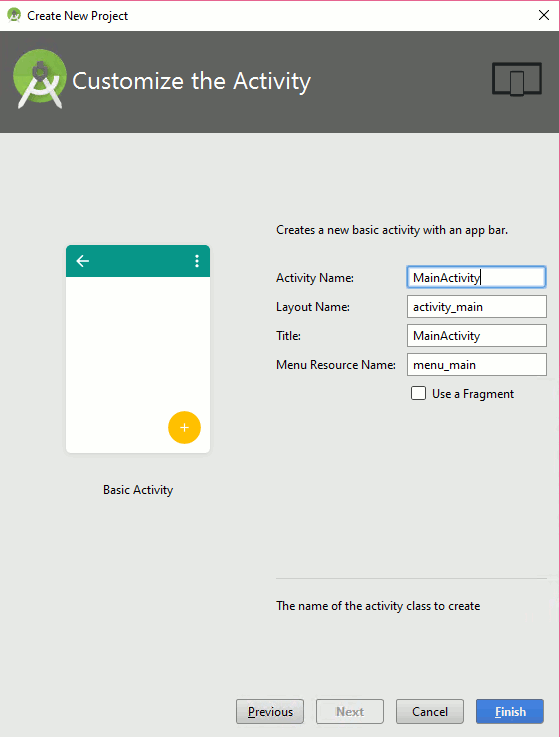560x737 pixels.
Task: Cancel the new project wizard
Action: coord(430,712)
